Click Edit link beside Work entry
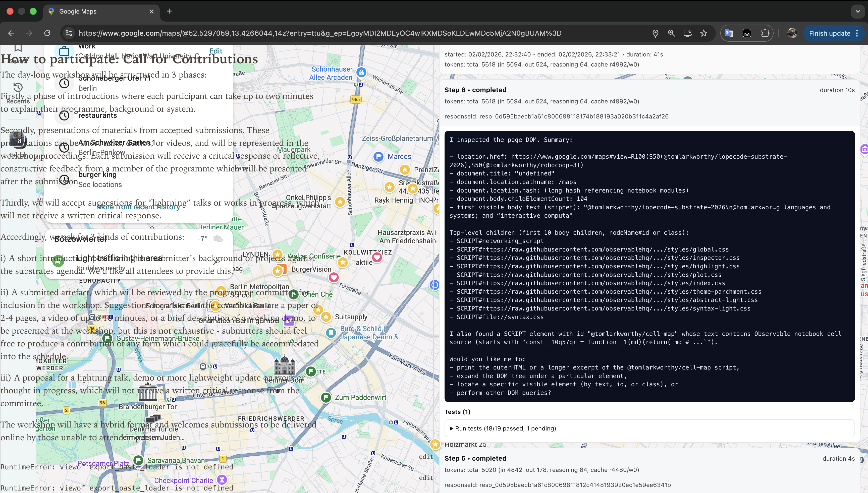This screenshot has height=493, width=868. click(x=215, y=51)
